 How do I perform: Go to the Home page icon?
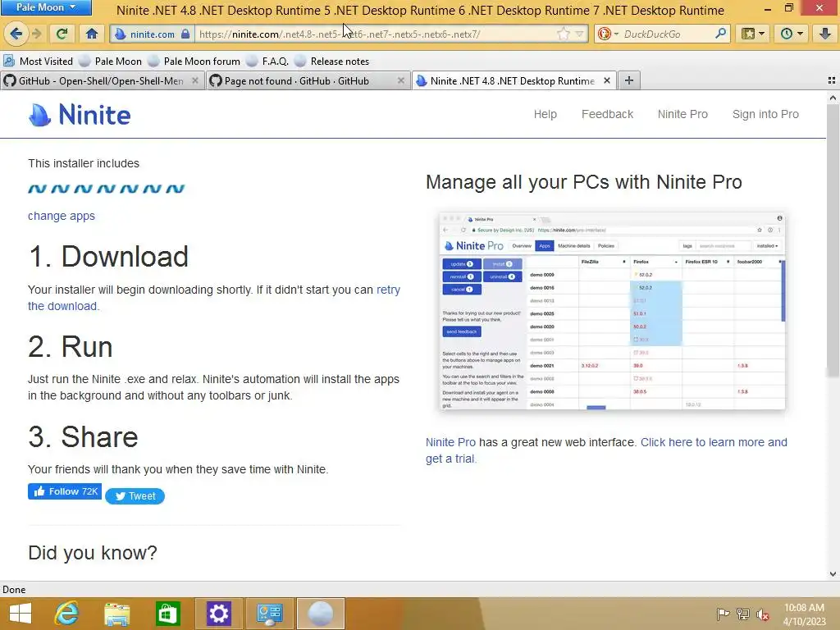click(92, 34)
